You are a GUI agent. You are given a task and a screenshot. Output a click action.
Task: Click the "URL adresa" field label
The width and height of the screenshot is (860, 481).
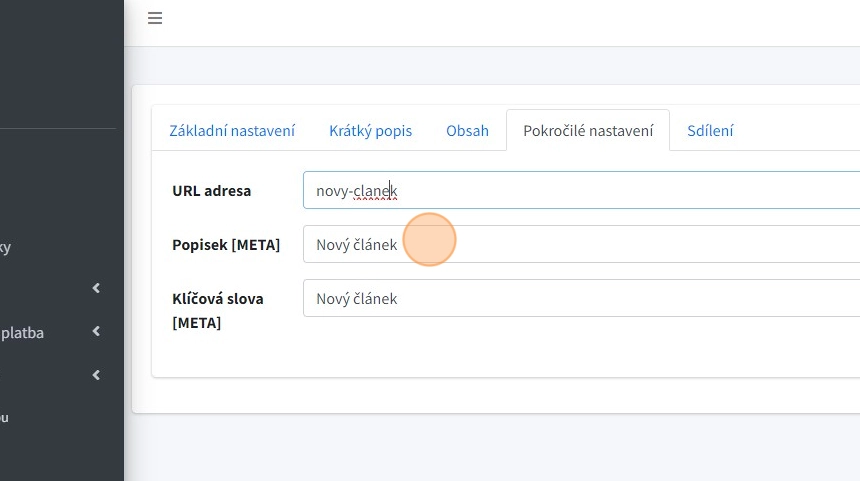click(211, 190)
